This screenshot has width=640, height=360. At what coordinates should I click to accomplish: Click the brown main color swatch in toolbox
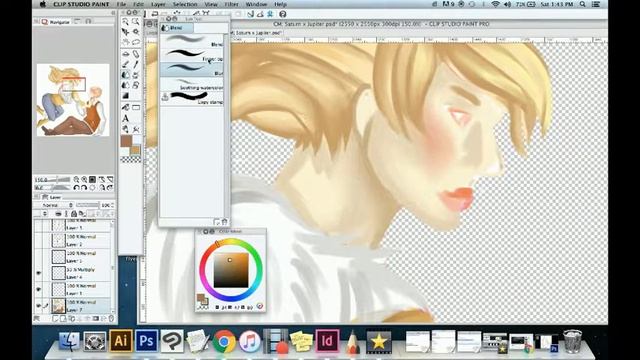pos(126,142)
